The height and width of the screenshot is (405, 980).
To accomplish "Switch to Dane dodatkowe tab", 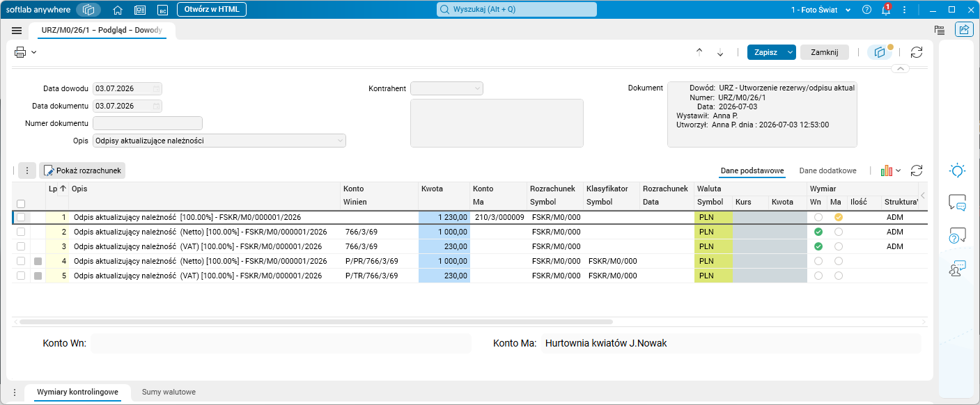I will pyautogui.click(x=827, y=170).
